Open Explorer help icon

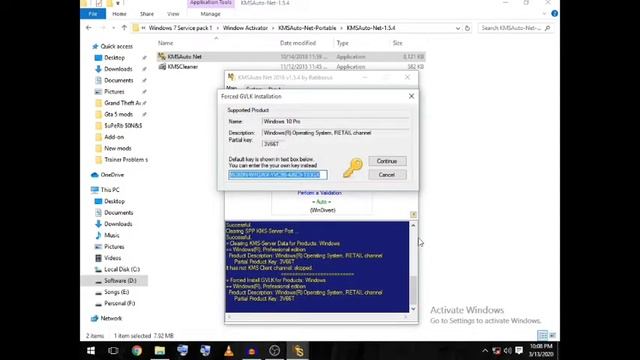click(x=554, y=13)
